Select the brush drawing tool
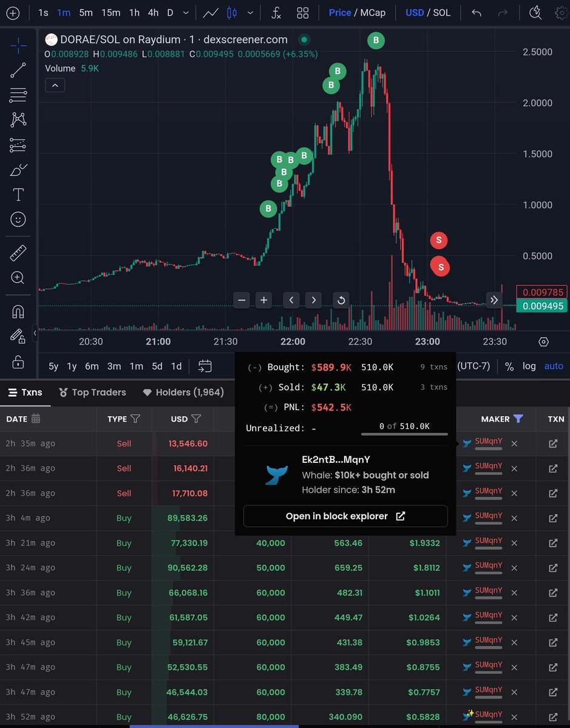The height and width of the screenshot is (728, 570). pos(18,170)
